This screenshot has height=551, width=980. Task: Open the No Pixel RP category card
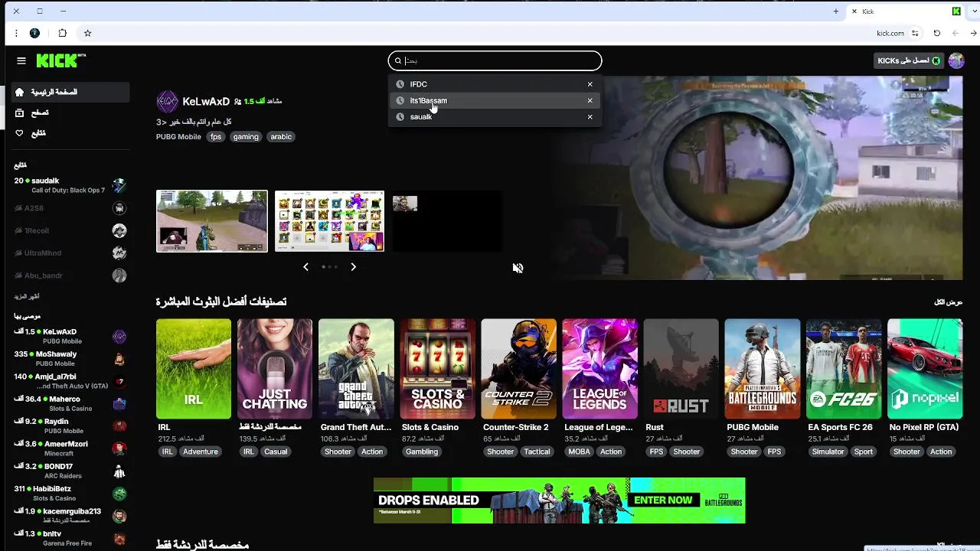925,369
